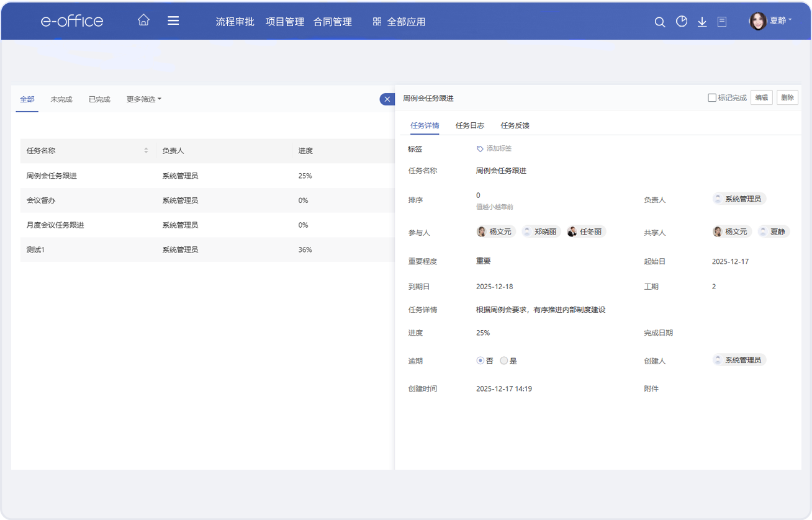Switch to the 任务日志 tab
Screen dimensions: 812x520
coord(470,125)
